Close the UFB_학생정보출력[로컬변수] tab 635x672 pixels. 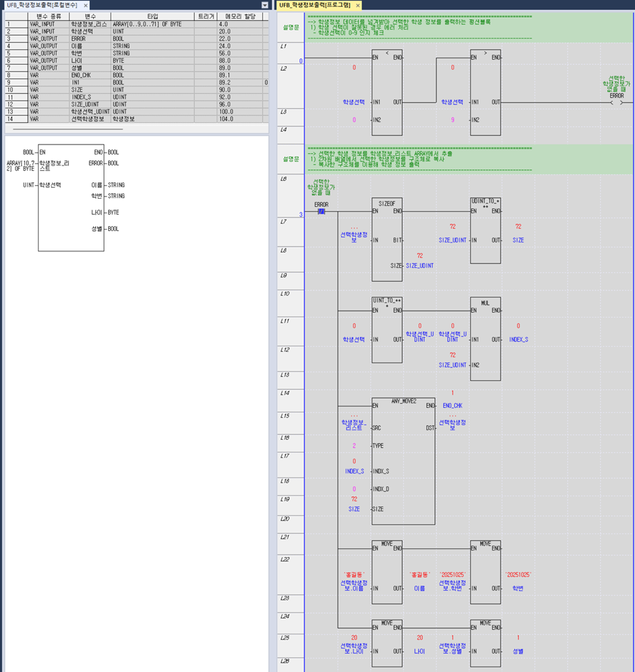pos(86,5)
